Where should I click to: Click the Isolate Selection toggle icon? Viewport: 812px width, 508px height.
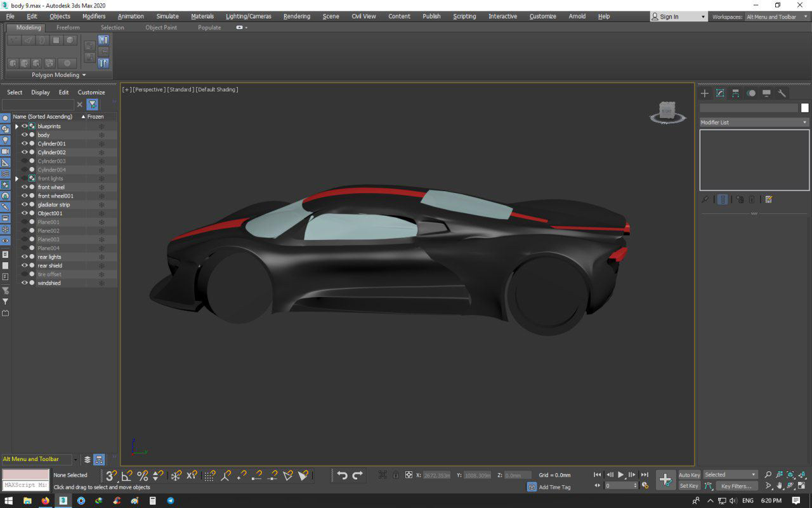point(383,475)
